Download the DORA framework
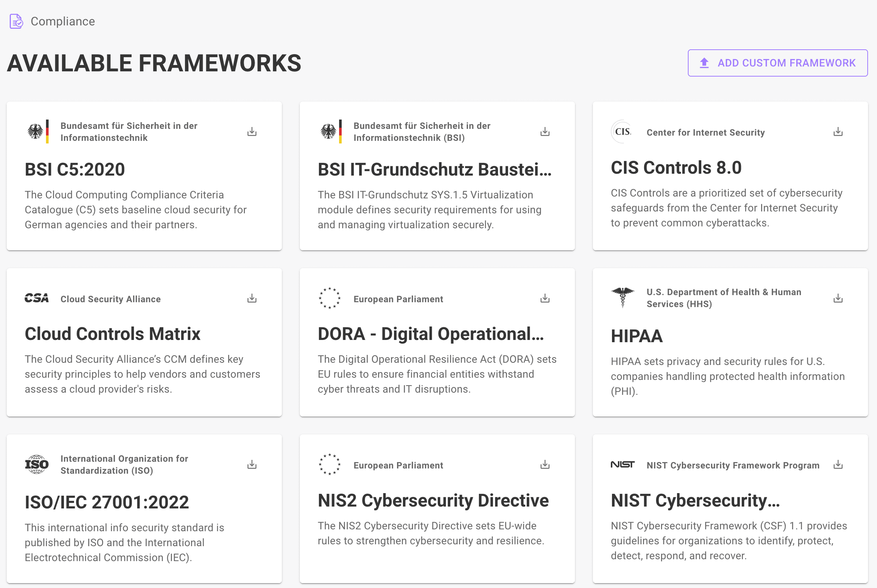The width and height of the screenshot is (877, 588). point(545,298)
